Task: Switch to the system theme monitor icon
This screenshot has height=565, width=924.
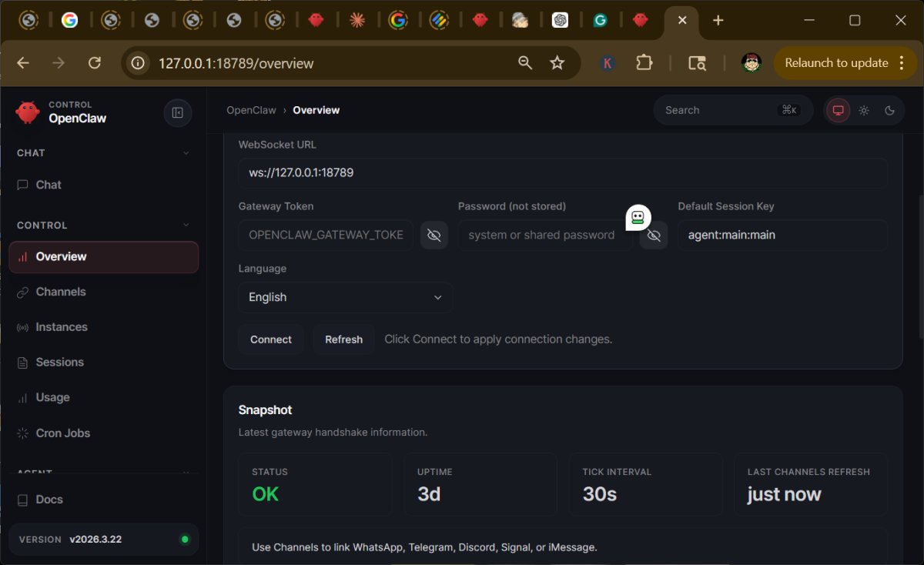Action: pos(839,110)
